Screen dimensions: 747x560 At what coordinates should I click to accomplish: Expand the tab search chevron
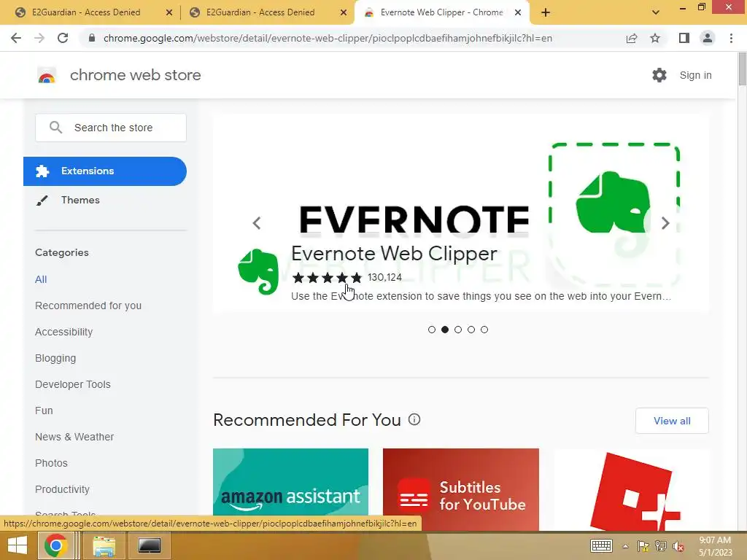click(656, 12)
